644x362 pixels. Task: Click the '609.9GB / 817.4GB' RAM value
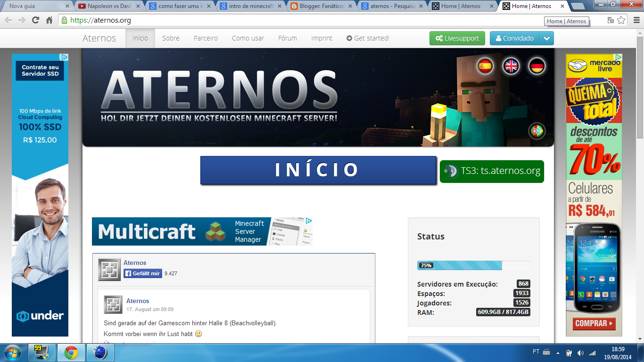pyautogui.click(x=503, y=312)
